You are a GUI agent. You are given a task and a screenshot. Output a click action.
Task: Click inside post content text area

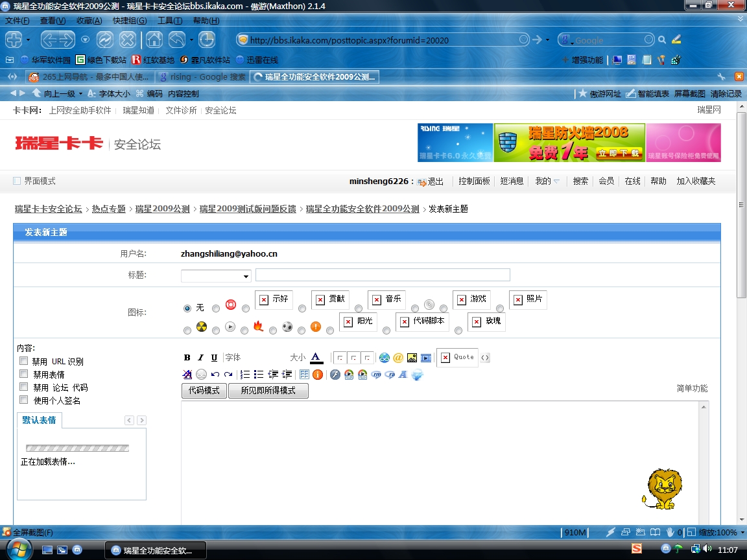[x=441, y=462]
